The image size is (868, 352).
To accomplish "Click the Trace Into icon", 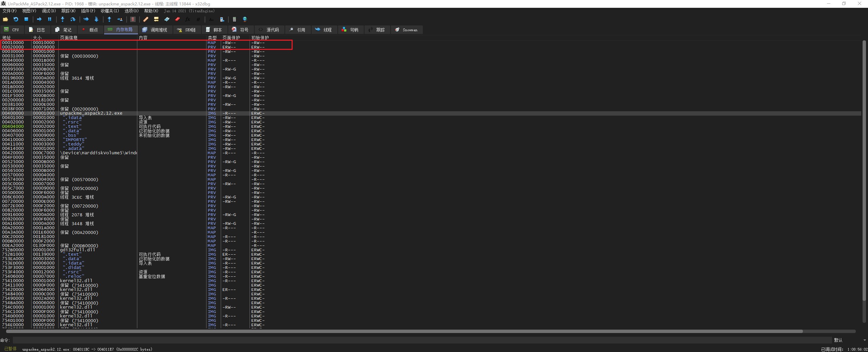I will point(86,19).
